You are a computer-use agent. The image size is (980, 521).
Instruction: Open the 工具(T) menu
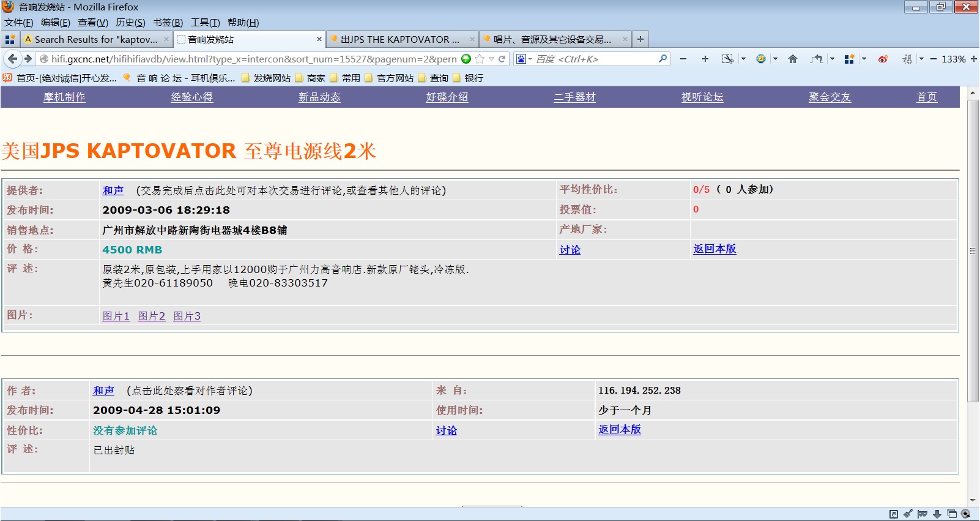[x=205, y=23]
